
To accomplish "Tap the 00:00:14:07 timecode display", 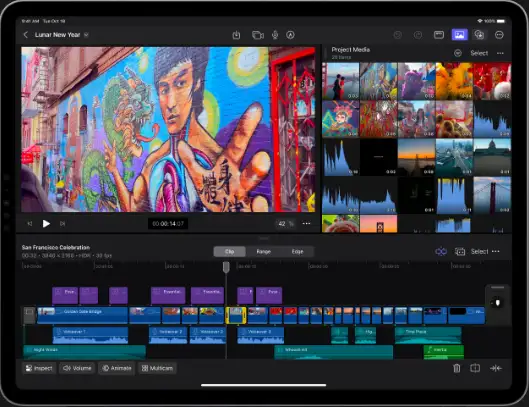I will (x=168, y=223).
